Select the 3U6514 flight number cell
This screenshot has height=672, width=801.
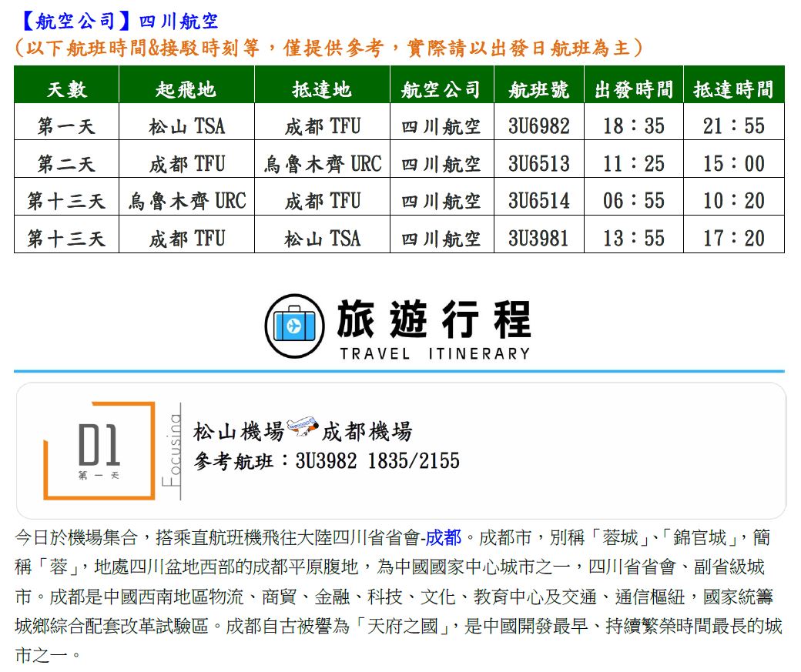[538, 201]
